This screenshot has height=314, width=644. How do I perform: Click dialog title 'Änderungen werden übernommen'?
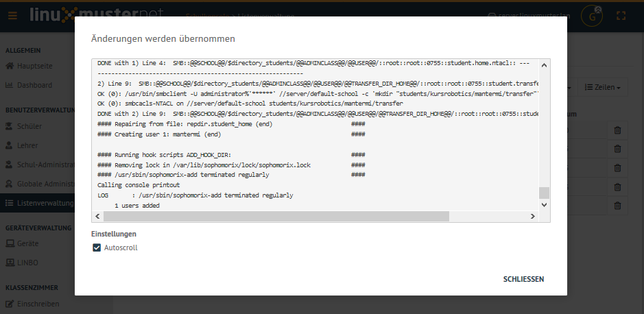(163, 38)
